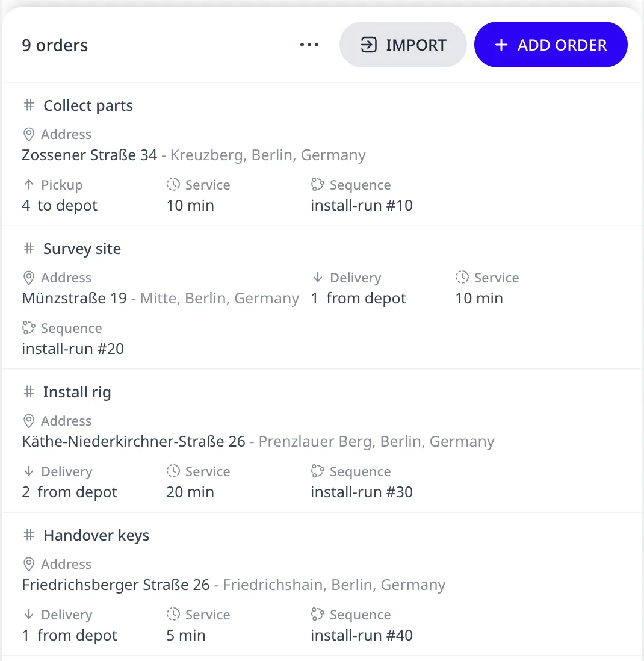Click the Sequence icon in Survey site order

tap(29, 328)
